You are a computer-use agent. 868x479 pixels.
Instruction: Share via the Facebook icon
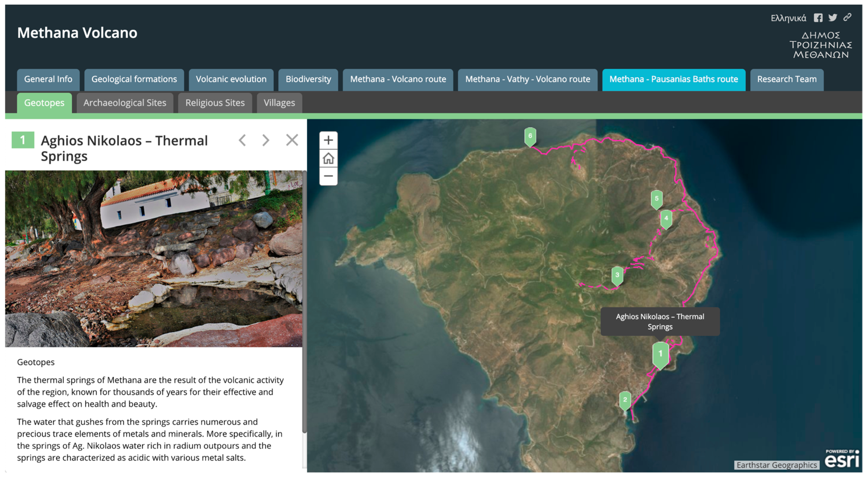(x=818, y=18)
